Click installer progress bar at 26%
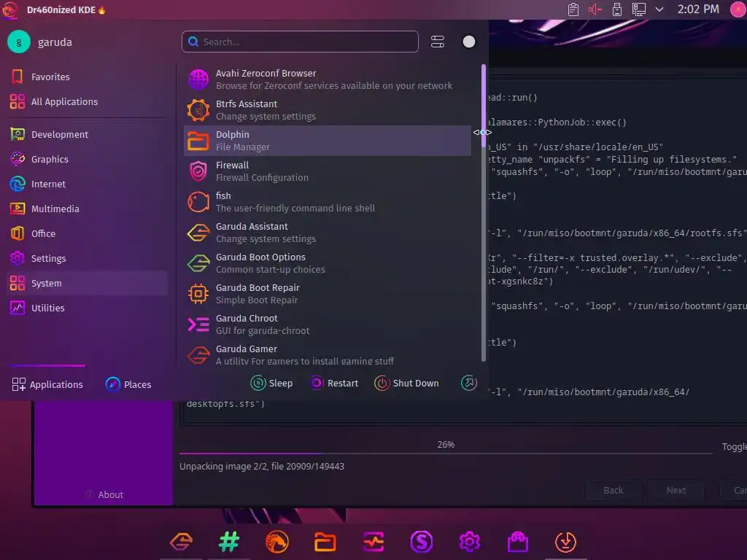 pyautogui.click(x=446, y=453)
